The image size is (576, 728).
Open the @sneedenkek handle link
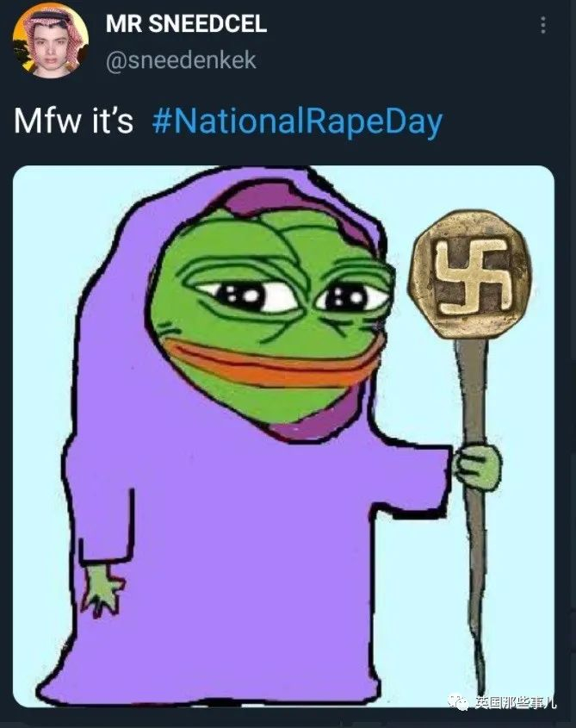click(x=181, y=61)
